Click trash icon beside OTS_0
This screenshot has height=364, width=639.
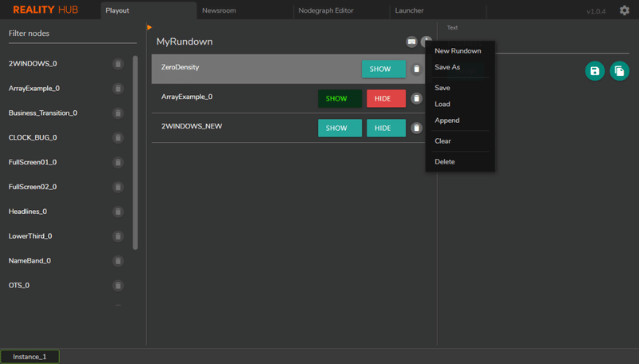[117, 286]
